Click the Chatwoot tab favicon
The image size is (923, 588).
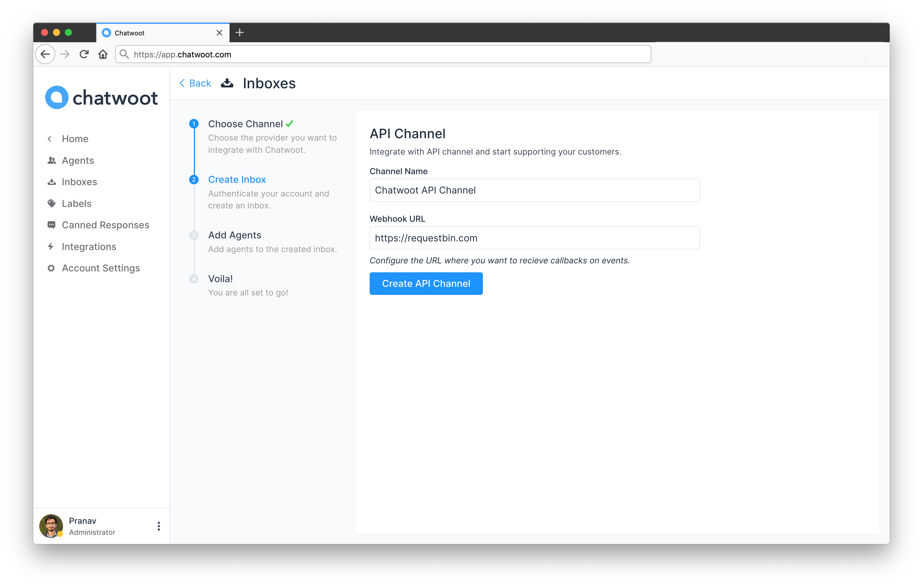click(106, 33)
